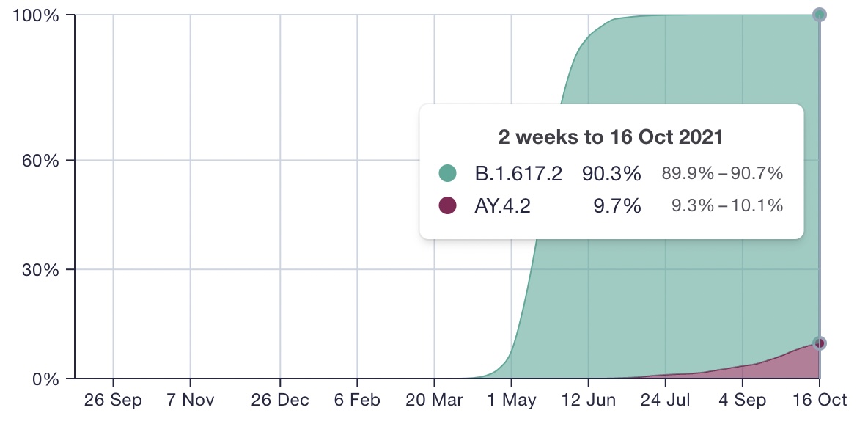Click the green B.1.617.2 legend dot
The width and height of the screenshot is (868, 424).
pyautogui.click(x=447, y=173)
